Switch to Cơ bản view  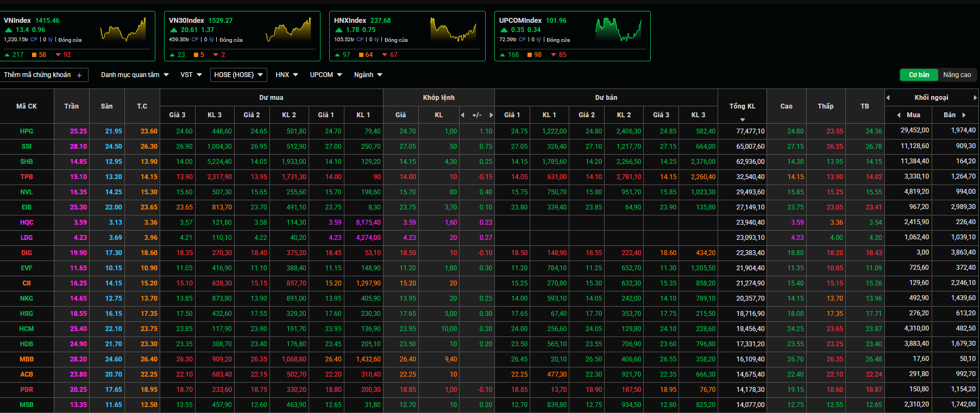point(919,75)
